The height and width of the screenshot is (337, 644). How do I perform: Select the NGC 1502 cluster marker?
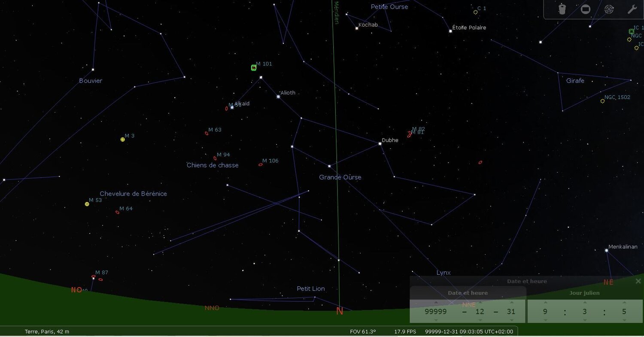[602, 101]
